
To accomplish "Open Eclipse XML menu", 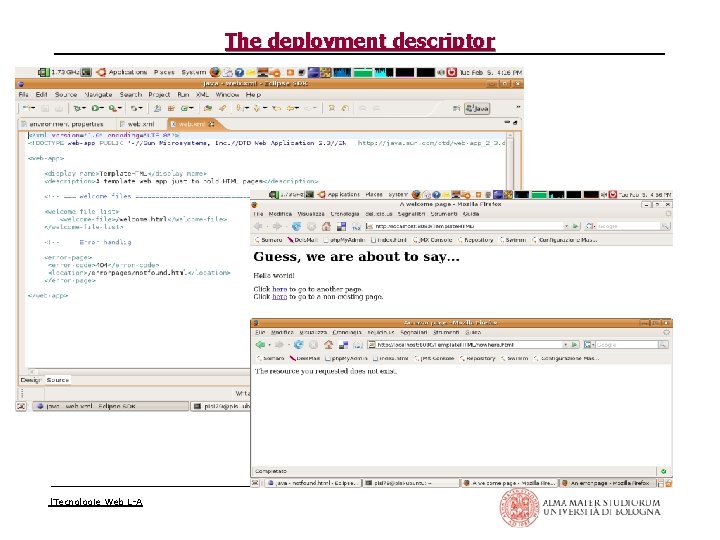I will (x=202, y=95).
